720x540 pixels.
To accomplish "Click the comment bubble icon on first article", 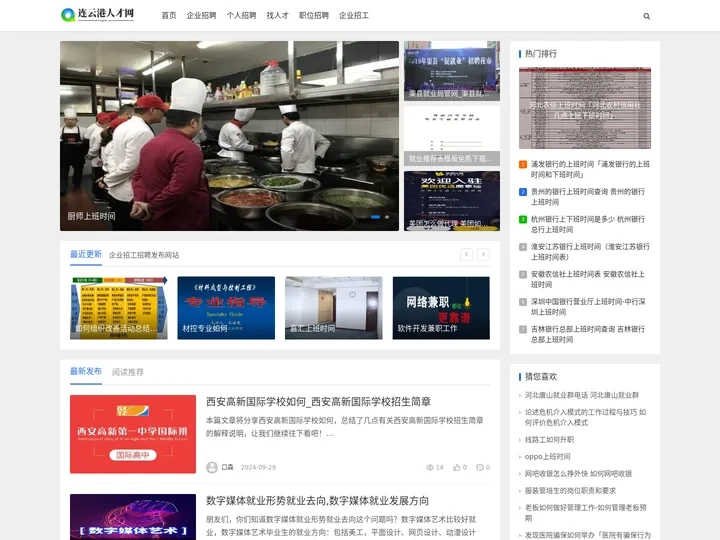I will (x=480, y=467).
